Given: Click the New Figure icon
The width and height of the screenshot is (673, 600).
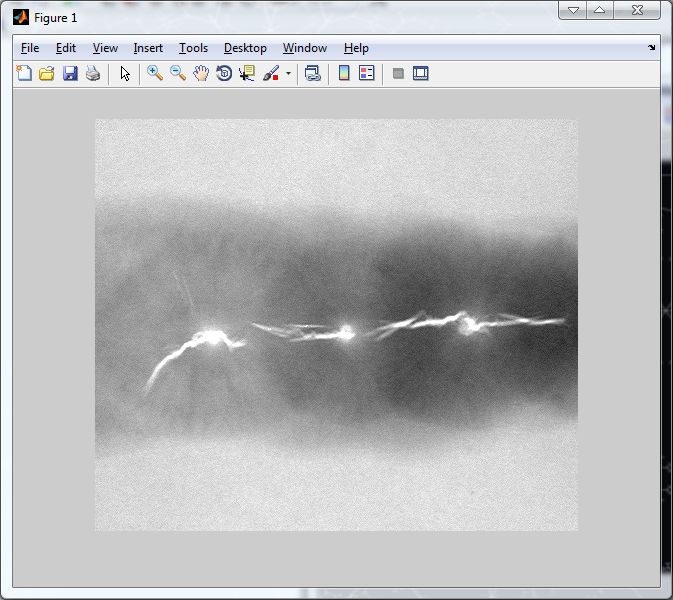Looking at the screenshot, I should [24, 73].
